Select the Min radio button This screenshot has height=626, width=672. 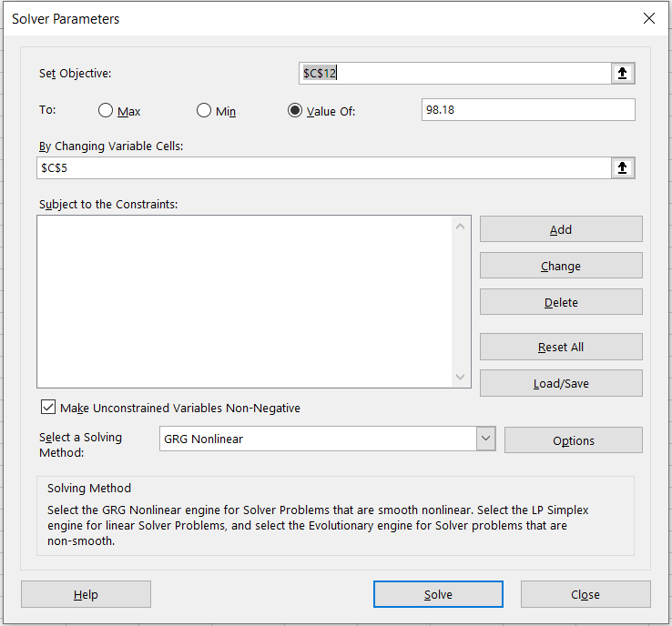point(204,111)
